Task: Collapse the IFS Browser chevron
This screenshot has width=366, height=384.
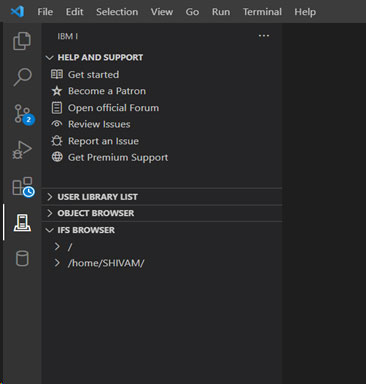Action: (50, 230)
